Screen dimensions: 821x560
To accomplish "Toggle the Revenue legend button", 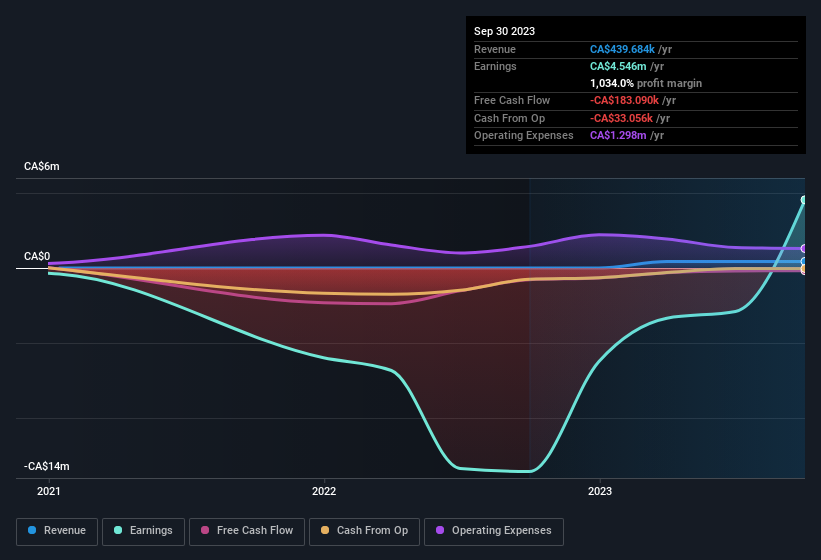I will point(57,532).
